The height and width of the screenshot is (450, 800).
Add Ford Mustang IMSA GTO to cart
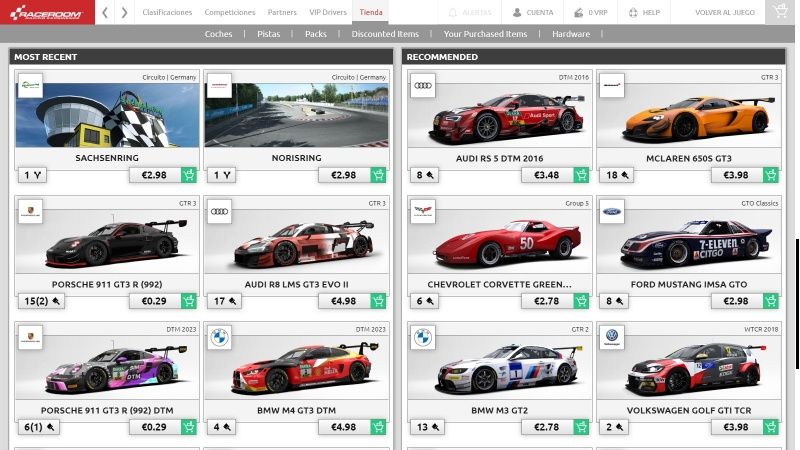pyautogui.click(x=771, y=301)
